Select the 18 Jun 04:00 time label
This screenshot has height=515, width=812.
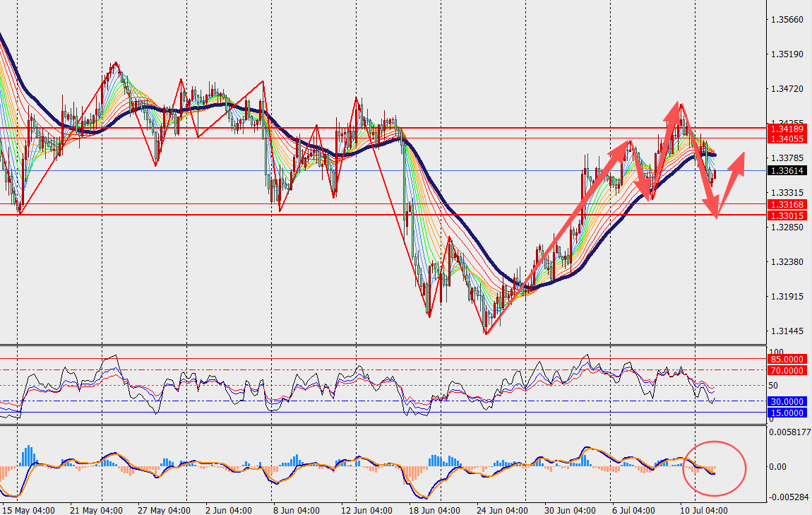[434, 510]
